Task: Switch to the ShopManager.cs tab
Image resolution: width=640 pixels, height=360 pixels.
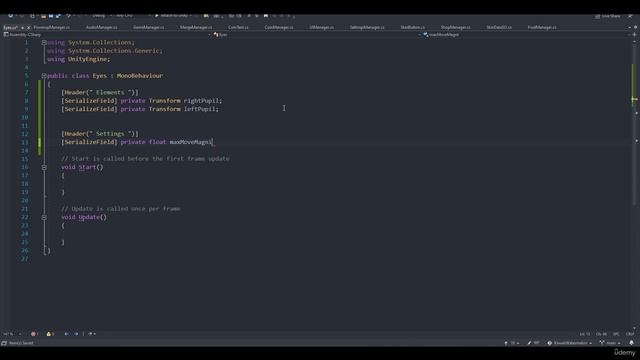Action: coord(456,27)
